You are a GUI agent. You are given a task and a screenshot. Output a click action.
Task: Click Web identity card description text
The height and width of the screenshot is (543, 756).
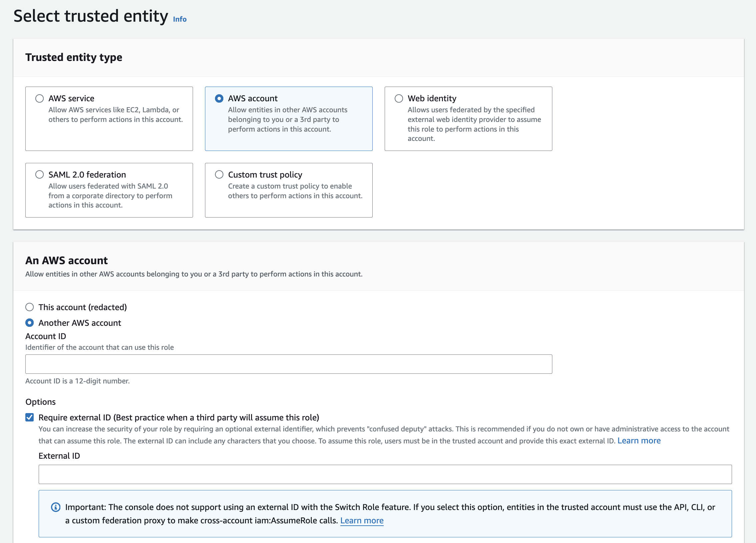pyautogui.click(x=474, y=124)
